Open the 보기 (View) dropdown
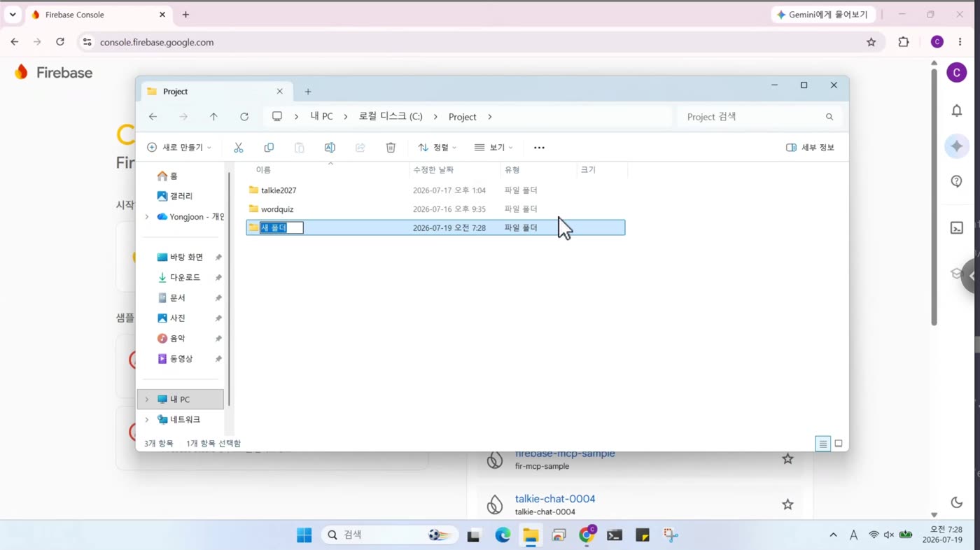980x550 pixels. point(493,148)
